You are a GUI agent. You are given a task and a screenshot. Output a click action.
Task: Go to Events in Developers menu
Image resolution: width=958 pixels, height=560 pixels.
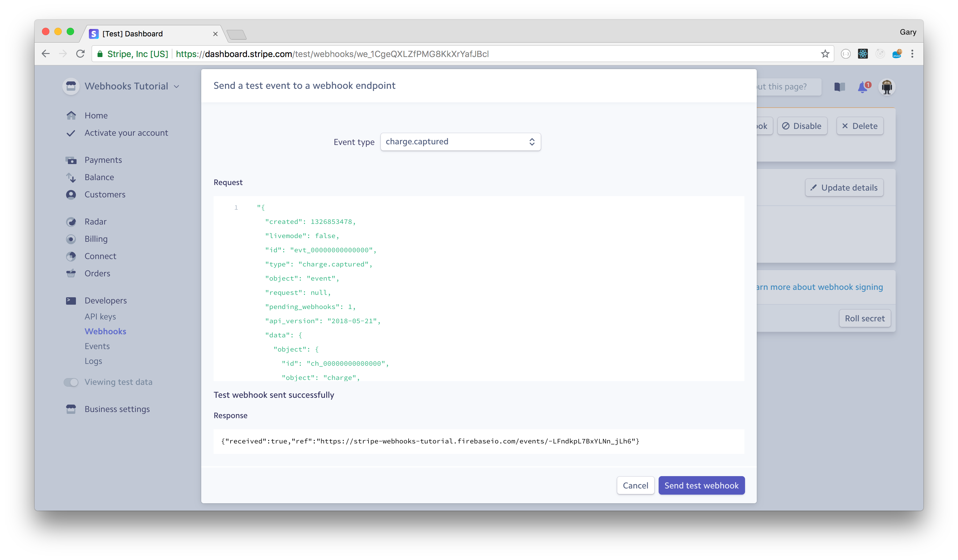97,346
